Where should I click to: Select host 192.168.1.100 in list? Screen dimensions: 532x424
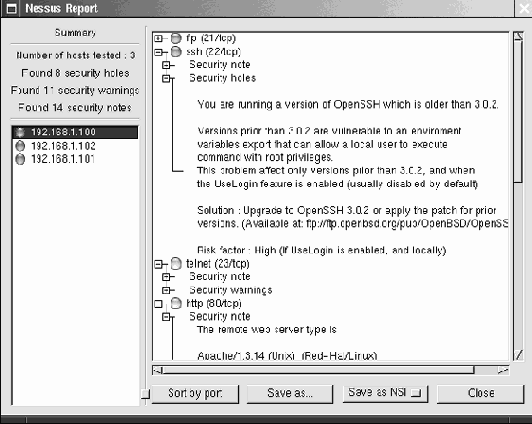(75, 132)
